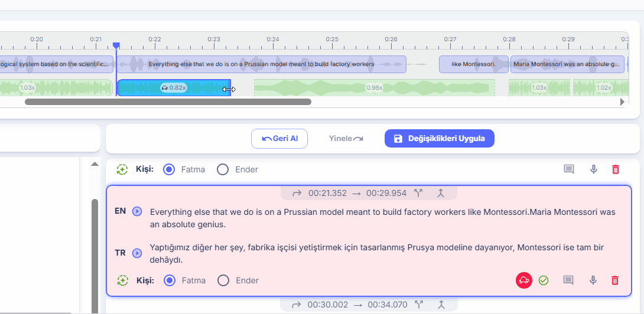Click the Geri Al undo button
This screenshot has width=644, height=314.
(x=279, y=139)
